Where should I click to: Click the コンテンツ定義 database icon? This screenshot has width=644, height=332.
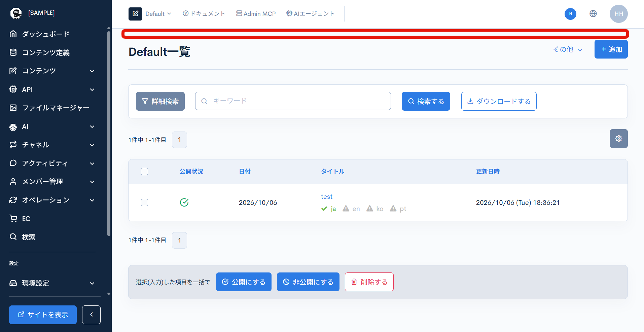pyautogui.click(x=13, y=52)
